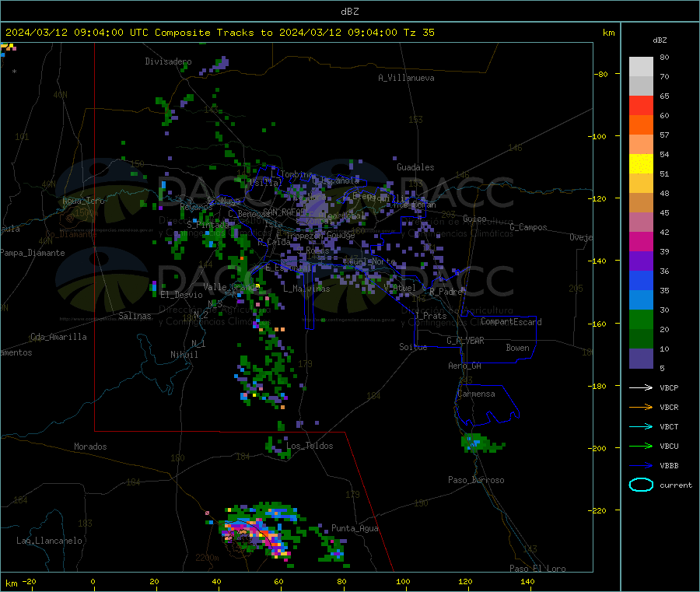Click the 'Guico' map label
The image size is (700, 592).
coord(474,219)
